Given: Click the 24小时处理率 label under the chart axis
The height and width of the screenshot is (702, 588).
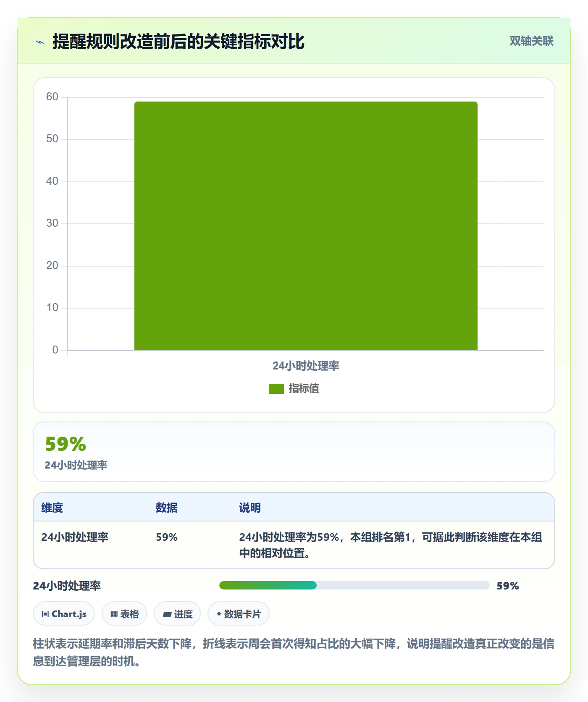Looking at the screenshot, I should pyautogui.click(x=306, y=366).
